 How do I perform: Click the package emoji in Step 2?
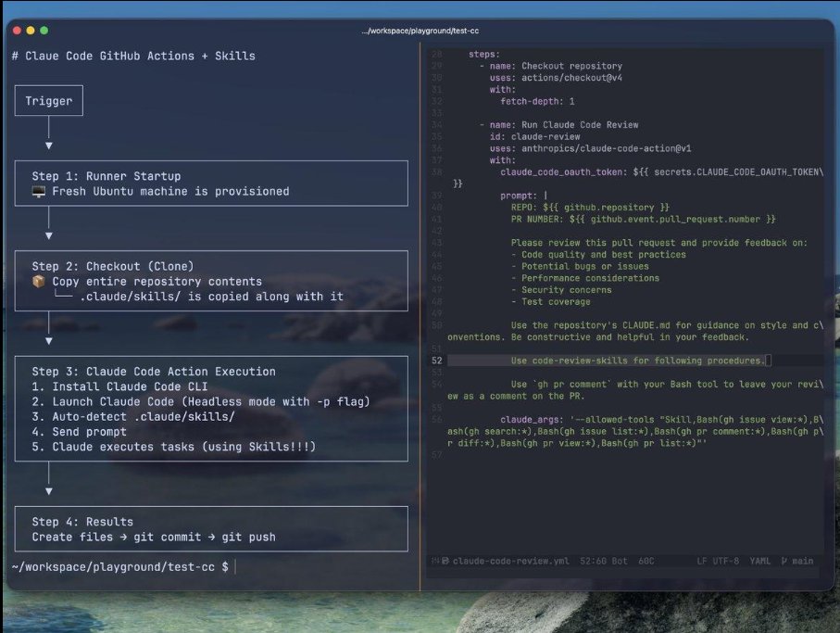[39, 282]
